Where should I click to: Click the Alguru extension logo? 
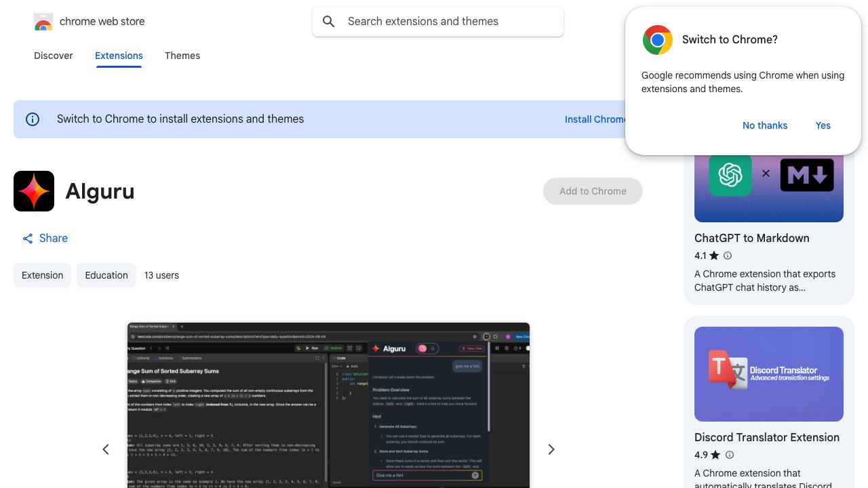34,191
